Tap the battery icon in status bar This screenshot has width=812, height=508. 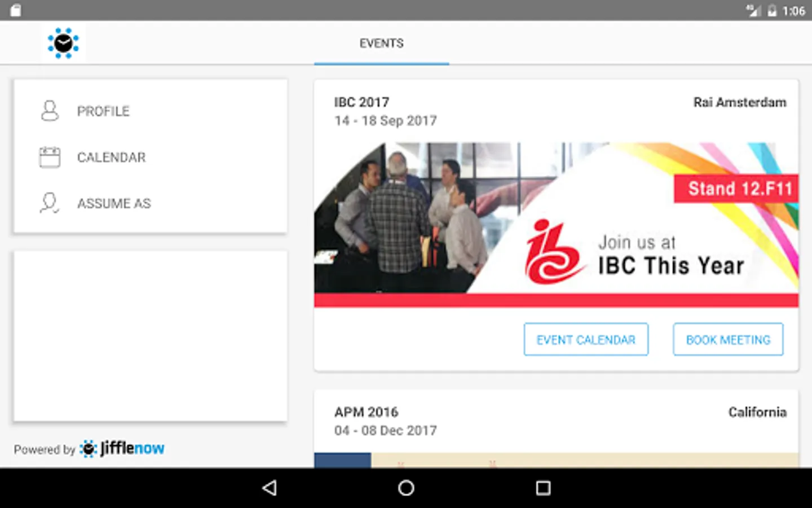coord(772,11)
